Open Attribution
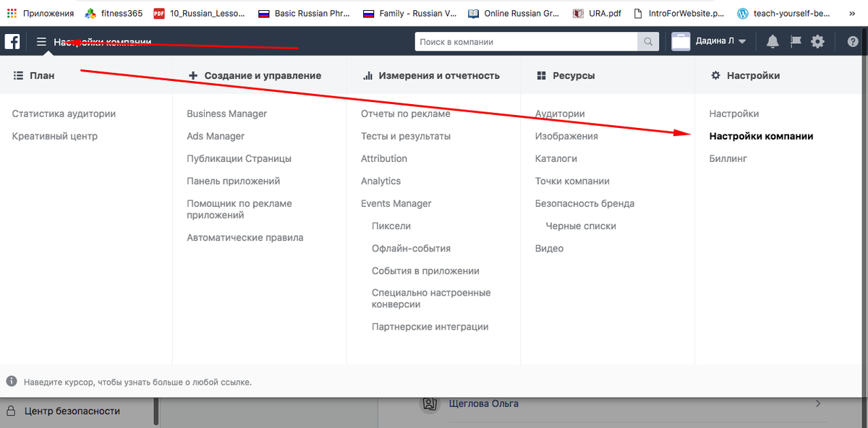Screen dimensions: 868x428 pos(384,158)
